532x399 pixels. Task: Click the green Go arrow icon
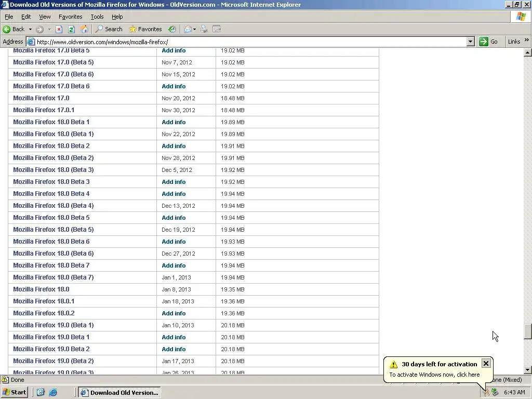484,42
